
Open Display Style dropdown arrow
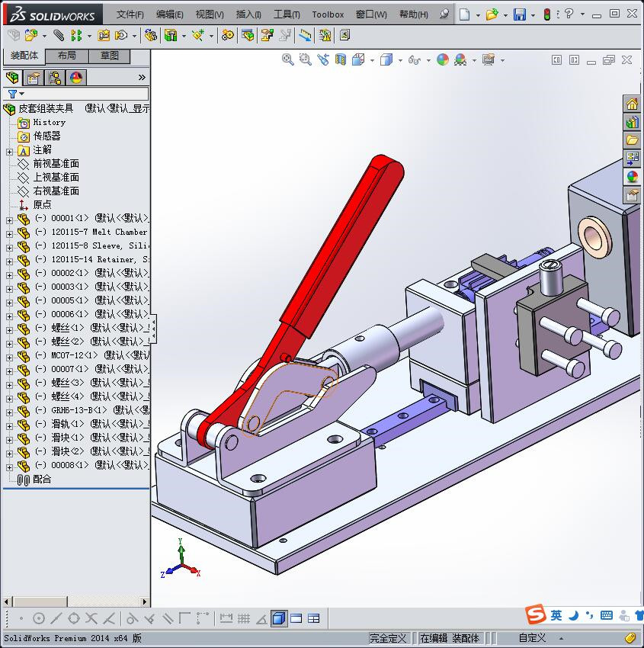[400, 61]
